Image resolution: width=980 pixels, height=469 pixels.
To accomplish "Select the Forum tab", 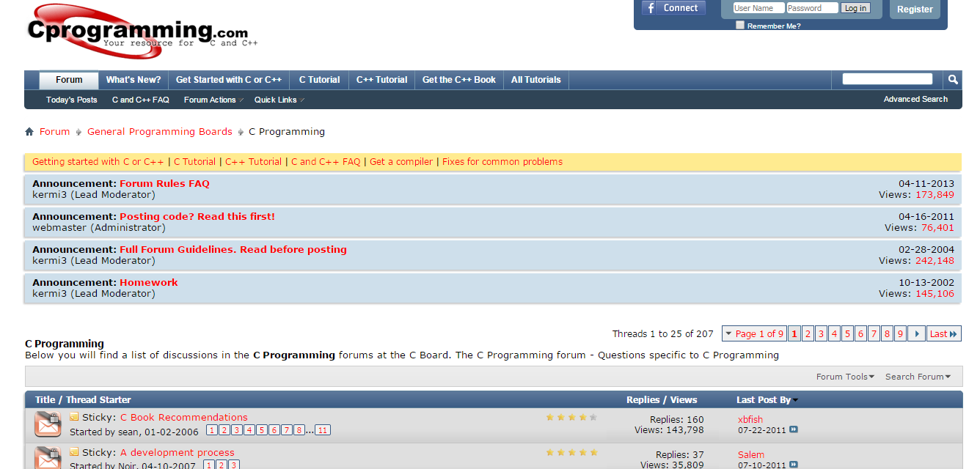I will coord(69,80).
